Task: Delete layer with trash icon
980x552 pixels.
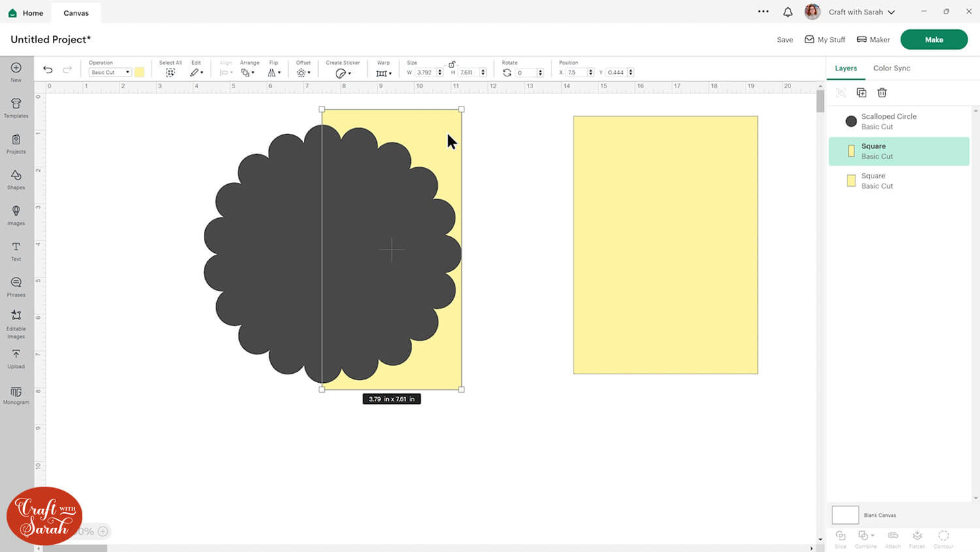Action: [882, 93]
